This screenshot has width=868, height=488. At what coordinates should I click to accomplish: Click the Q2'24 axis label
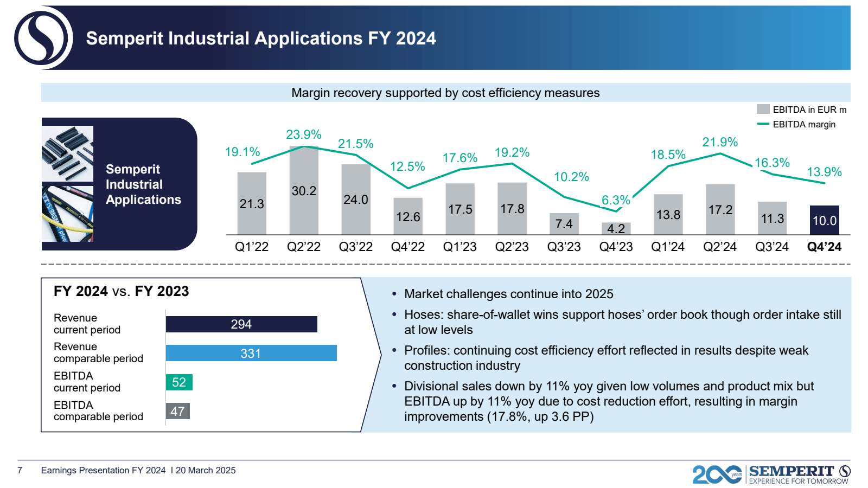click(x=720, y=247)
